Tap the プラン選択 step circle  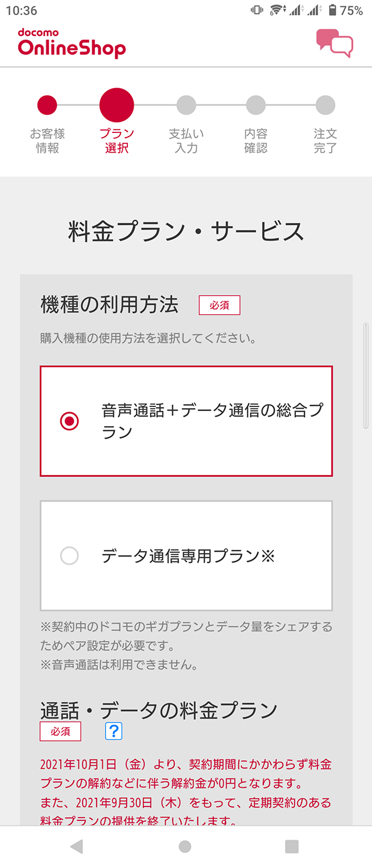click(x=117, y=105)
